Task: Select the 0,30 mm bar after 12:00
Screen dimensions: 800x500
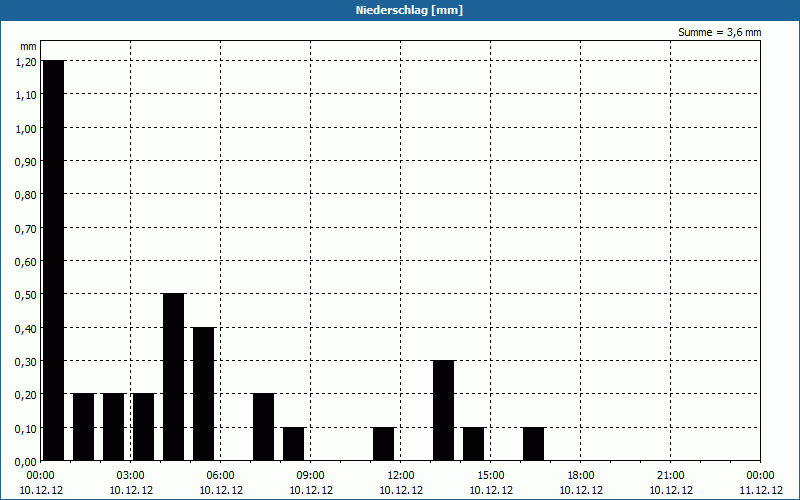Action: pos(443,410)
